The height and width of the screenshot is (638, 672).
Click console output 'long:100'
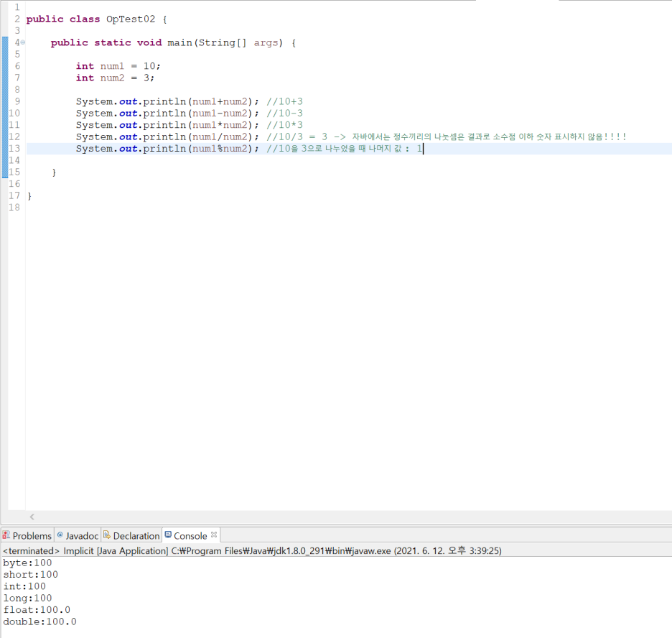coord(27,598)
